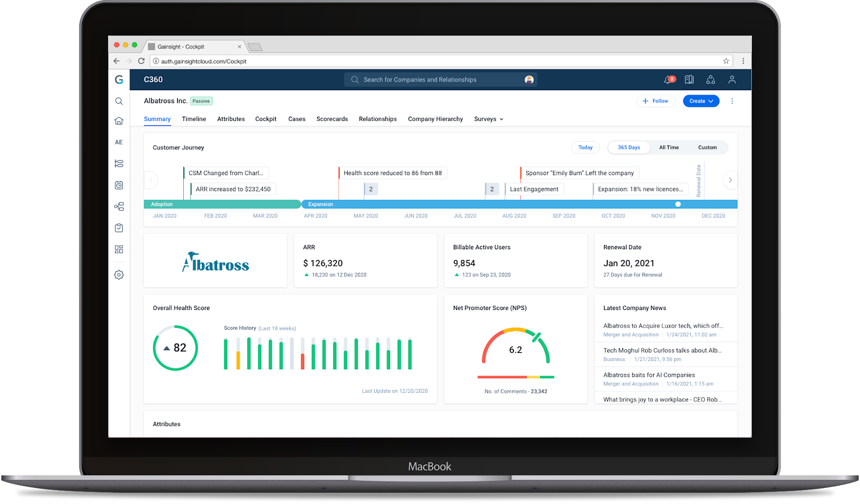Open the Create dropdown button
Viewport: 860px width, 504px height.
pyautogui.click(x=701, y=101)
